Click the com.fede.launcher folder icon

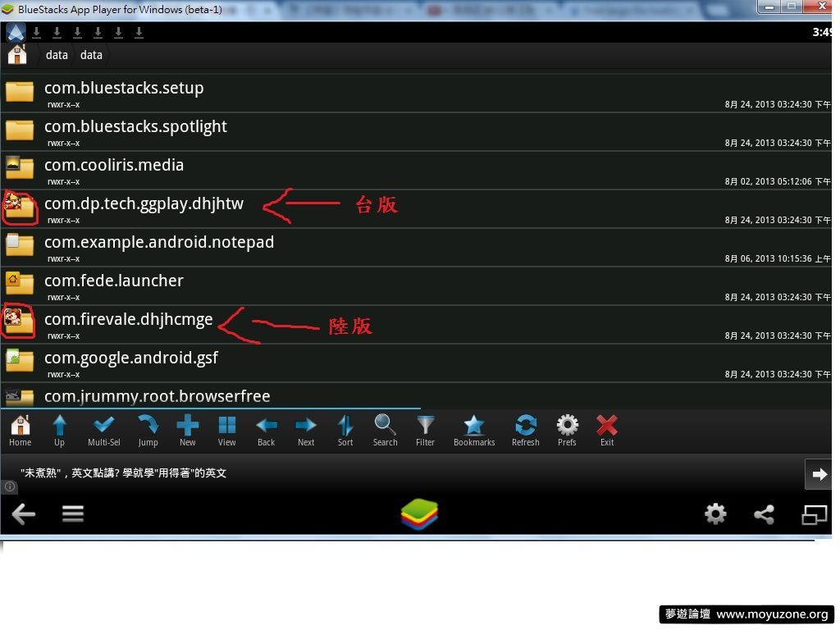click(20, 283)
